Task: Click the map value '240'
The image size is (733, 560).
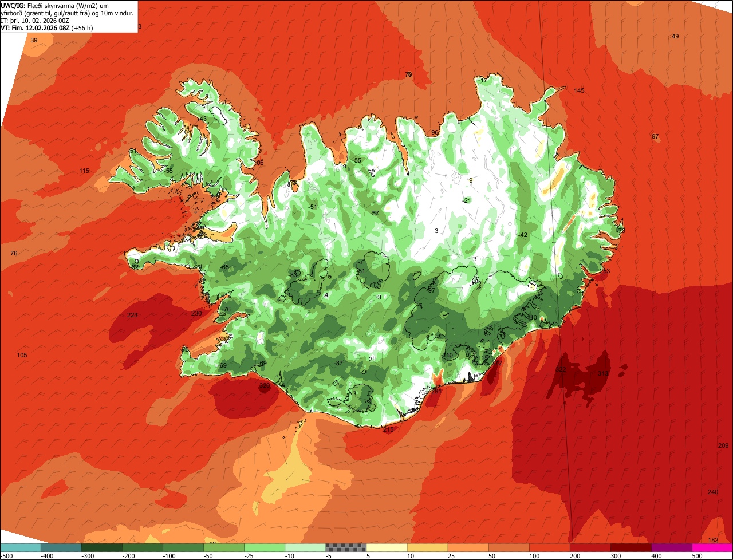Action: click(713, 492)
